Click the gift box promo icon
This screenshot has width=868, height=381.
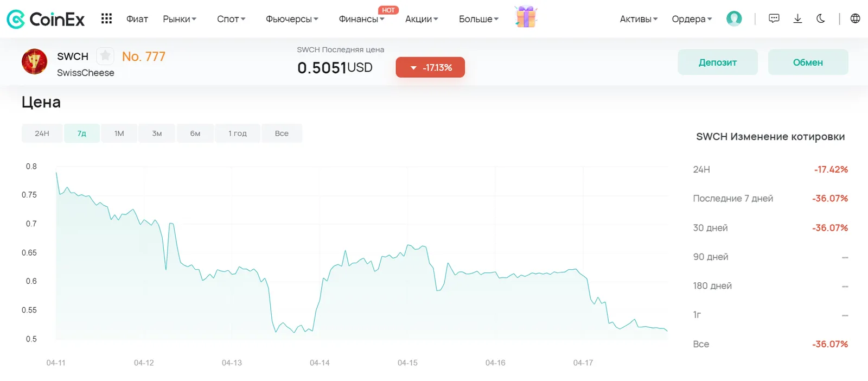click(526, 17)
